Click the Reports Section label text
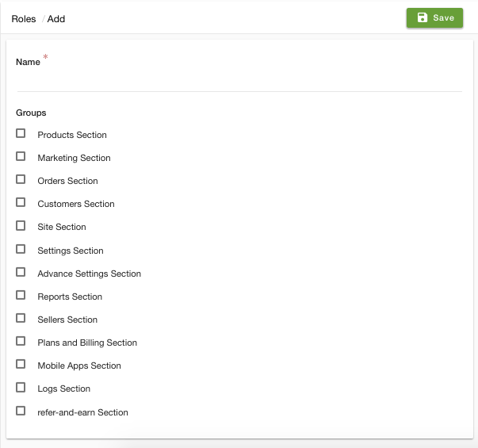Viewport: 478px width, 448px height. [x=70, y=297]
